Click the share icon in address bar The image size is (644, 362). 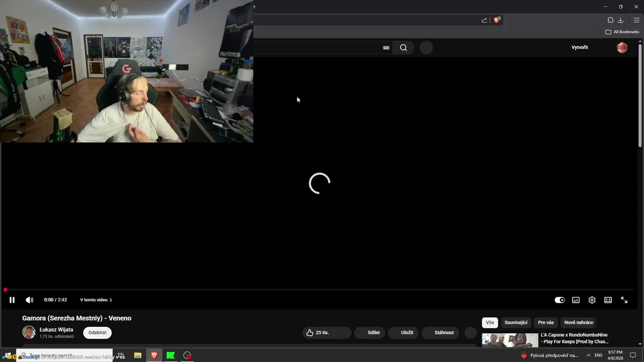point(484,20)
